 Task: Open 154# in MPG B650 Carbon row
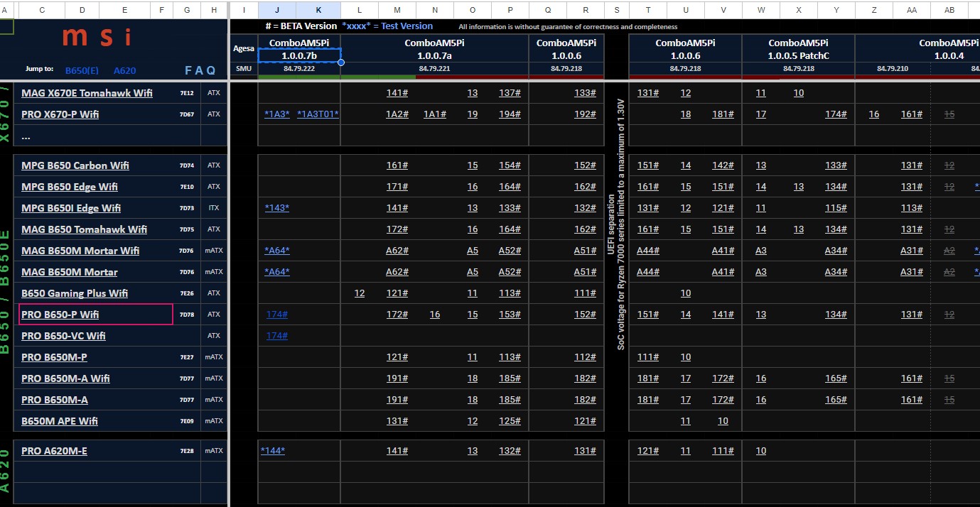510,165
